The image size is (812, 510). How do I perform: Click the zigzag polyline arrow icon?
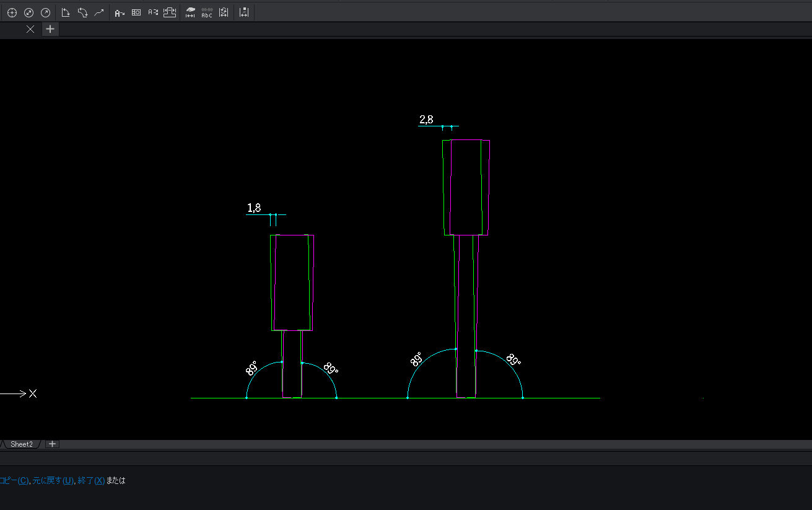pyautogui.click(x=99, y=12)
